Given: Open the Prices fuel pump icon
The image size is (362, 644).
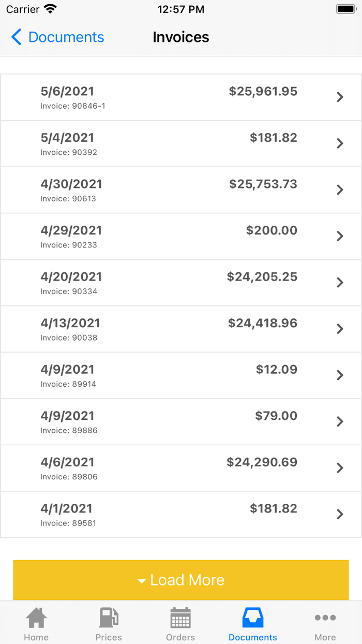Looking at the screenshot, I should click(x=109, y=618).
